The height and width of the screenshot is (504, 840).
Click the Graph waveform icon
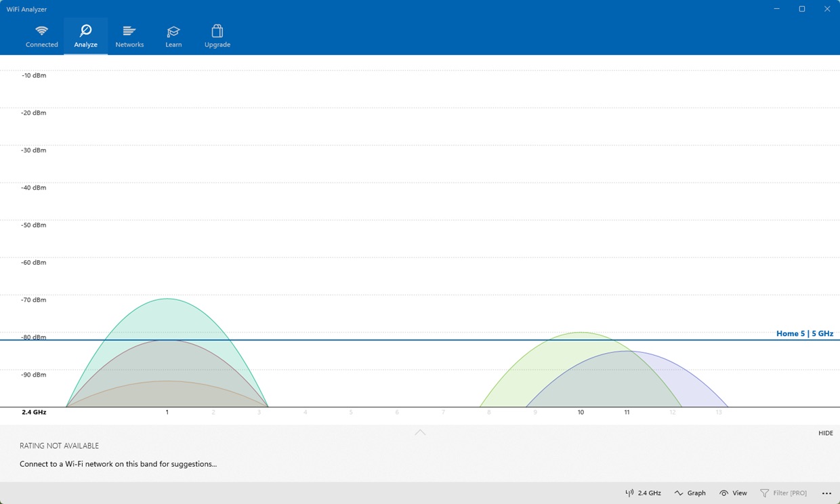(x=679, y=492)
